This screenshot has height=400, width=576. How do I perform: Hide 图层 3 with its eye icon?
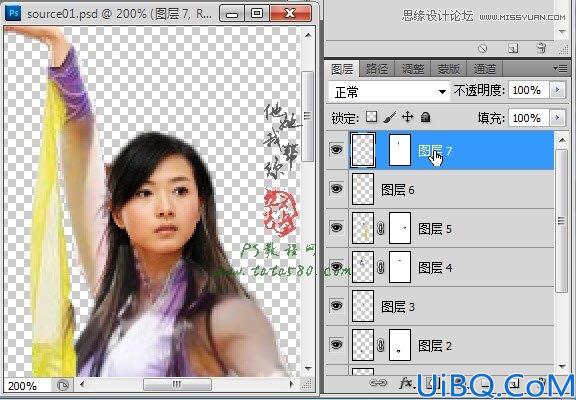point(336,306)
